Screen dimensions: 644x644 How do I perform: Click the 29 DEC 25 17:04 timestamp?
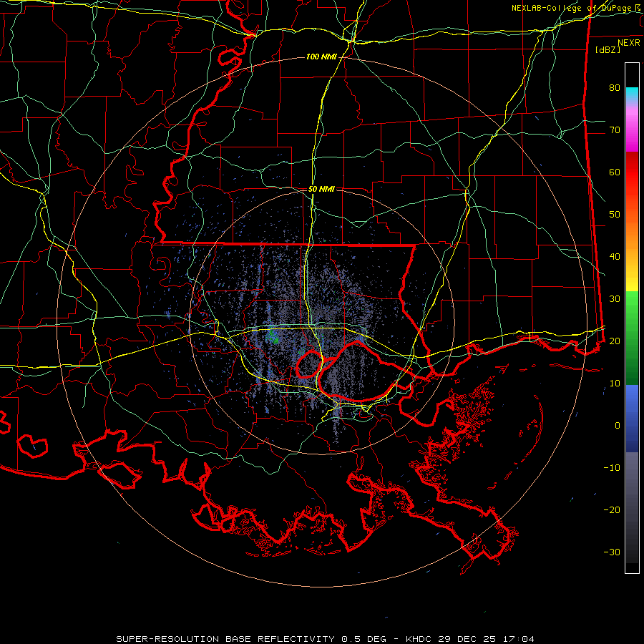click(x=487, y=639)
